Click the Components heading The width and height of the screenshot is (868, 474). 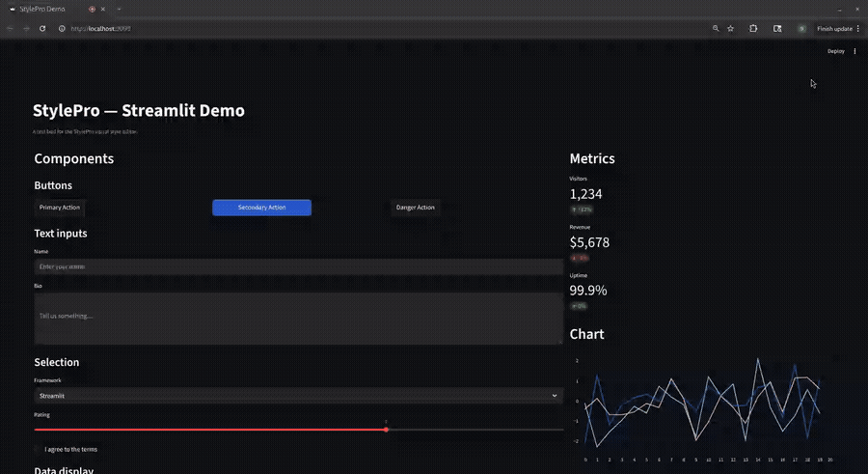73,158
